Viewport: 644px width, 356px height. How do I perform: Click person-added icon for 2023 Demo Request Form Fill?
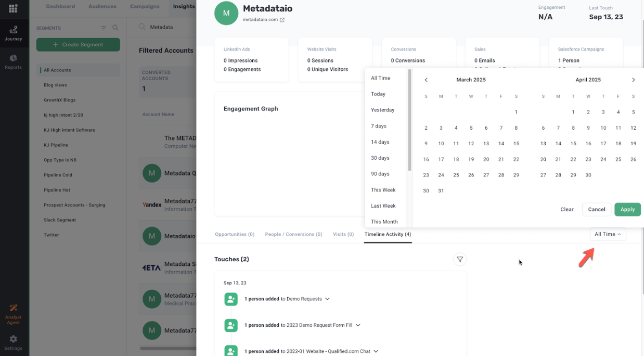click(x=231, y=325)
